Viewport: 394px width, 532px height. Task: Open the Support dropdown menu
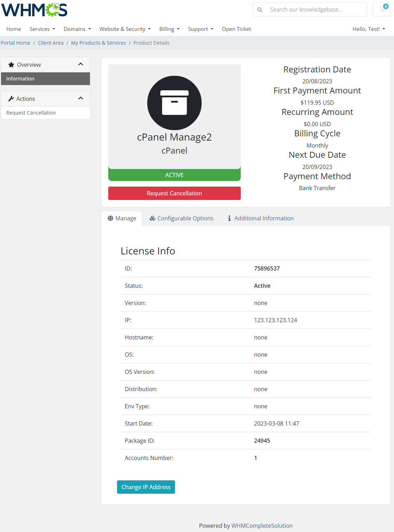pyautogui.click(x=201, y=29)
